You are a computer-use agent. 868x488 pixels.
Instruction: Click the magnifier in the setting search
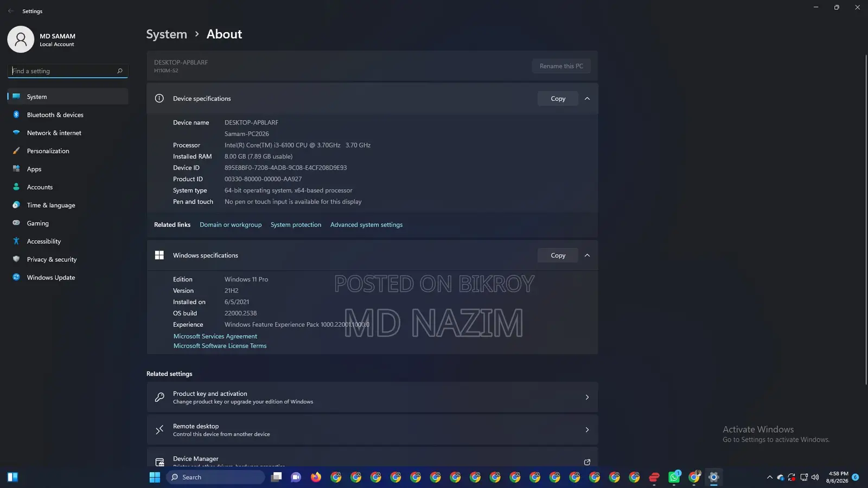pyautogui.click(x=120, y=71)
